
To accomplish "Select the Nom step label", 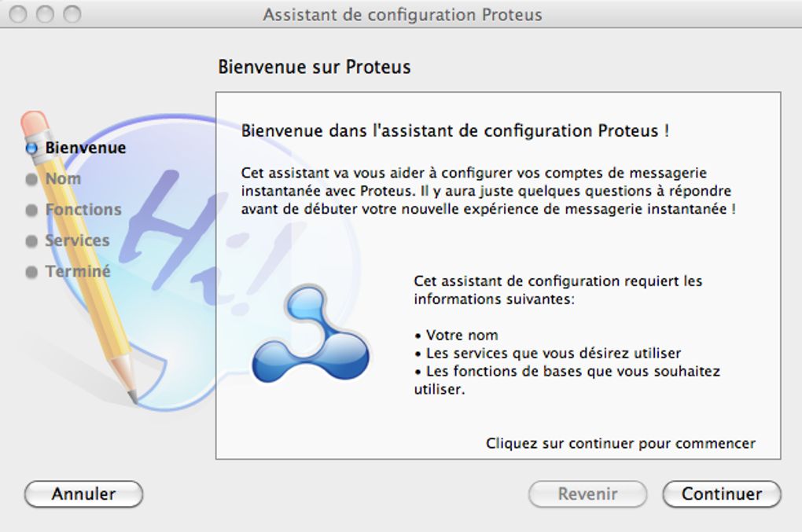I will click(x=63, y=178).
